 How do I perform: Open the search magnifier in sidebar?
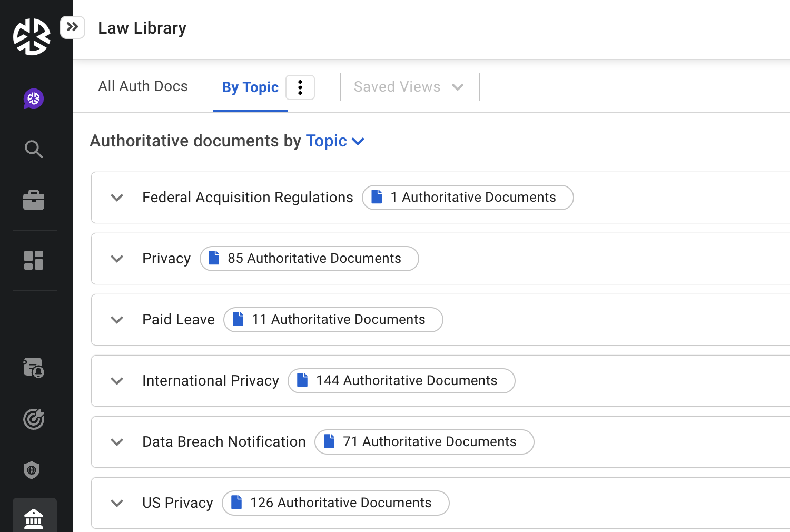(x=34, y=149)
